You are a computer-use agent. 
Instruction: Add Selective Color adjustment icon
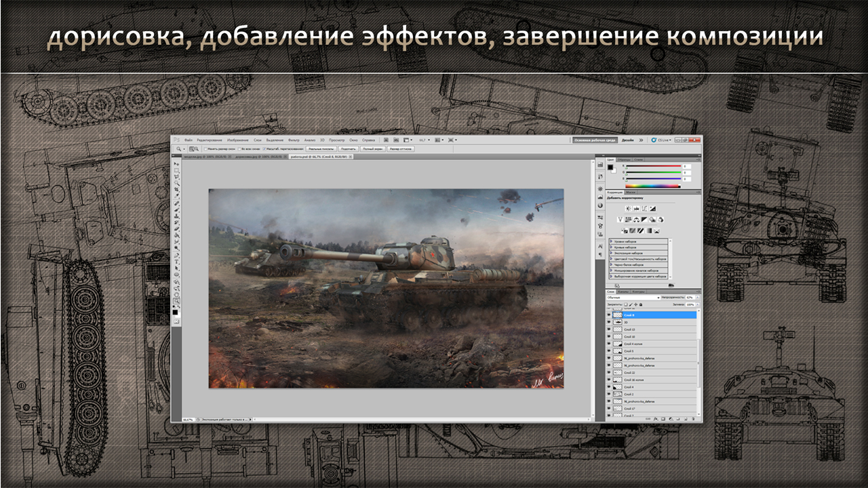(x=657, y=230)
